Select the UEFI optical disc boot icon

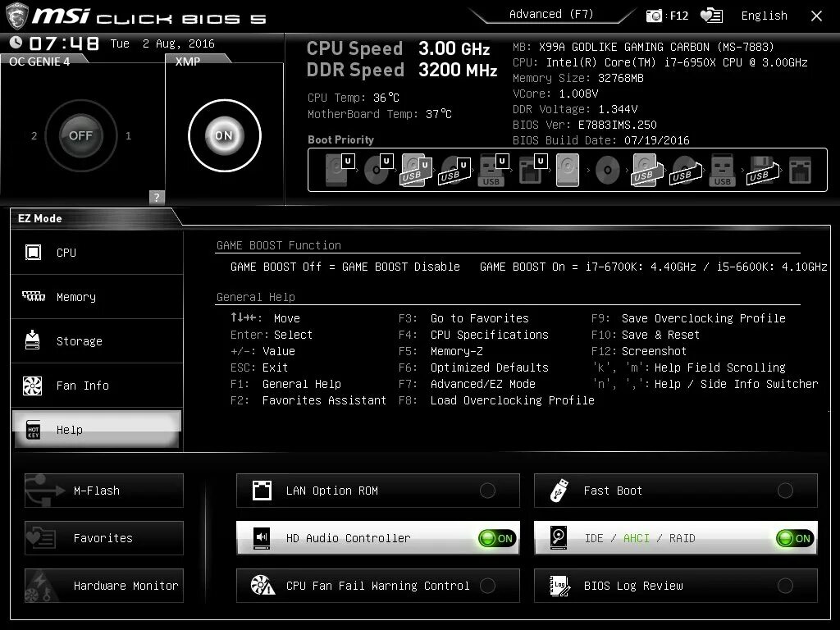coord(378,170)
